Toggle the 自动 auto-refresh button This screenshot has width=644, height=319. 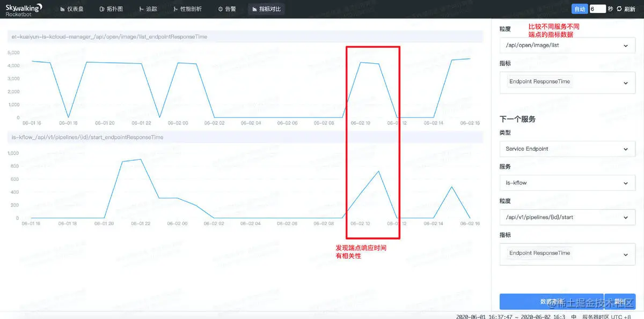580,9
